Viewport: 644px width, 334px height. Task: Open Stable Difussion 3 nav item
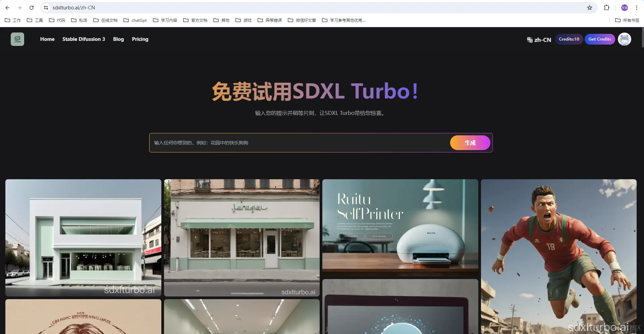pyautogui.click(x=84, y=39)
